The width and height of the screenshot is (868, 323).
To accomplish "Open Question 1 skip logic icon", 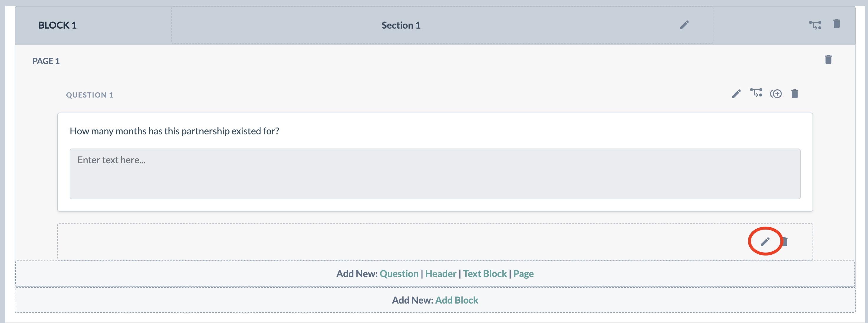I will (756, 93).
